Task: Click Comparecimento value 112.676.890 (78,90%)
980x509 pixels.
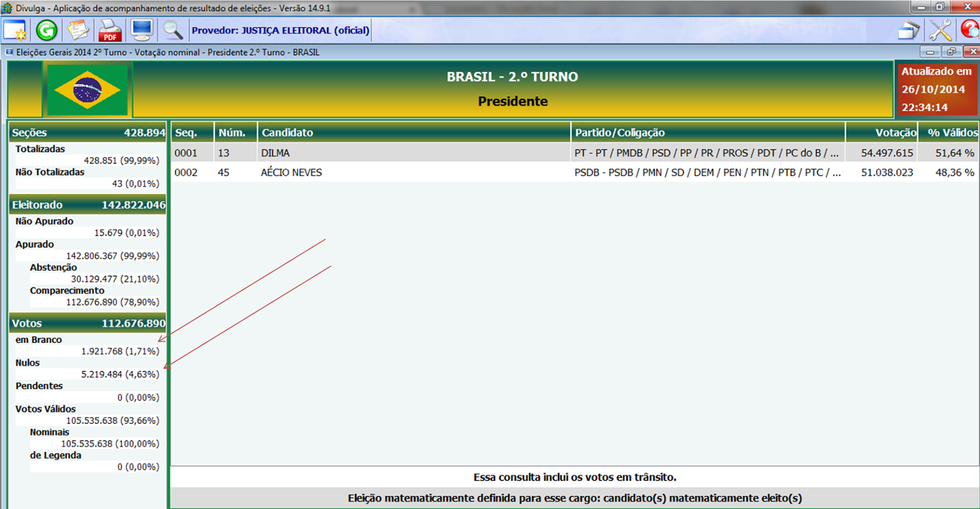Action: 113,302
